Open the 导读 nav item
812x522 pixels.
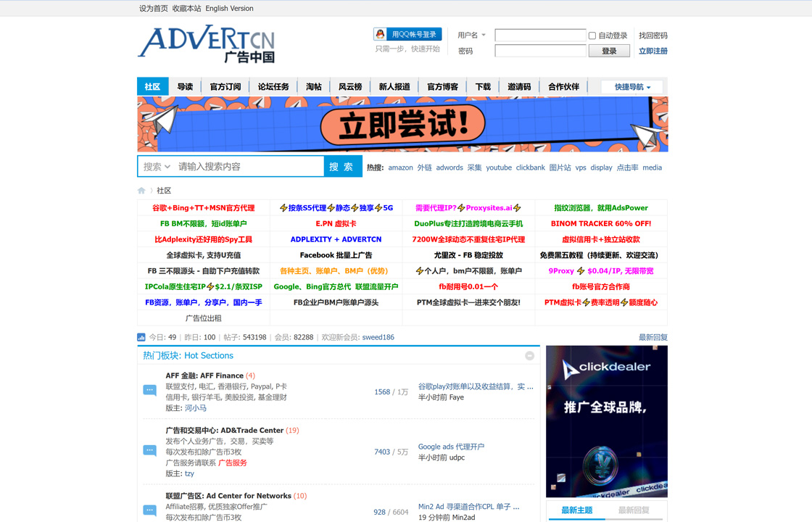[x=185, y=86]
